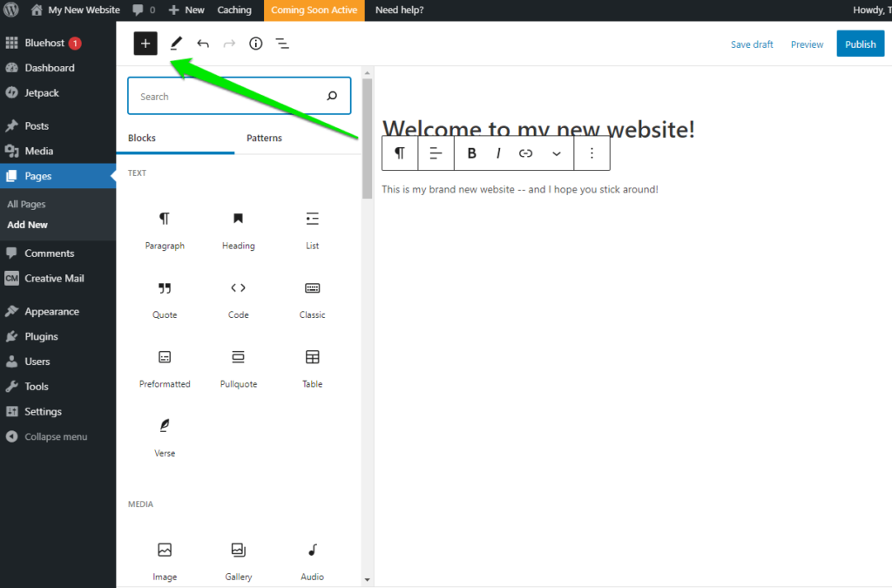Viewport: 892px width, 588px height.
Task: Open the Jetpack menu
Action: [58, 92]
